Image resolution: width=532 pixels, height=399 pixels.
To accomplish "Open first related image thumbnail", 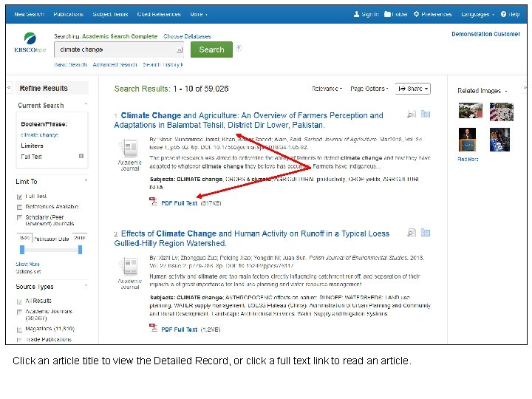I will point(470,111).
